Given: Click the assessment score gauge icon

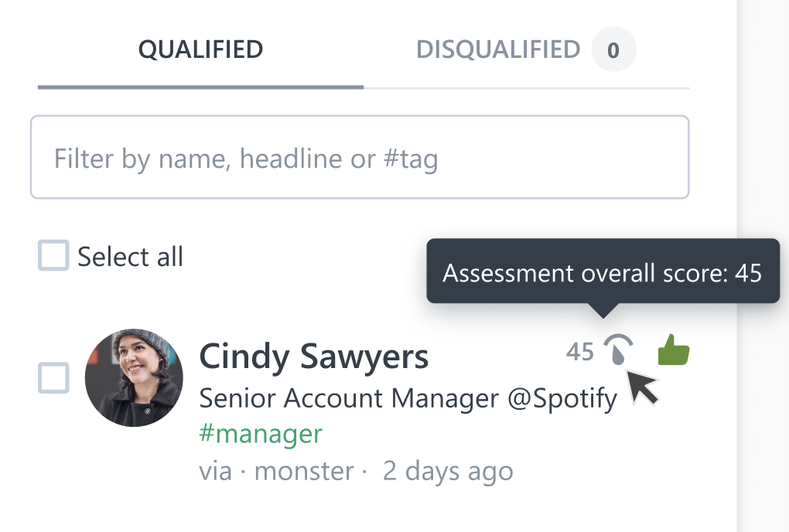Looking at the screenshot, I should click(618, 350).
